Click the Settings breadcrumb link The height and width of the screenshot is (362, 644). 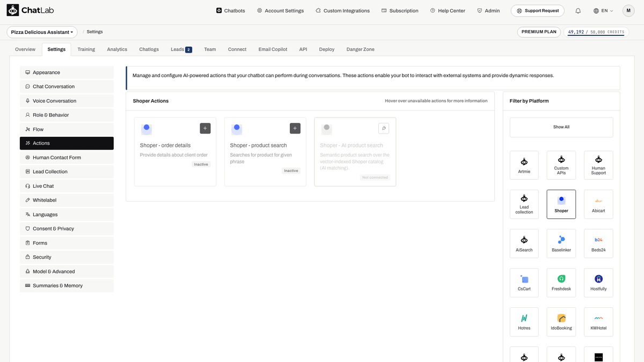coord(94,32)
